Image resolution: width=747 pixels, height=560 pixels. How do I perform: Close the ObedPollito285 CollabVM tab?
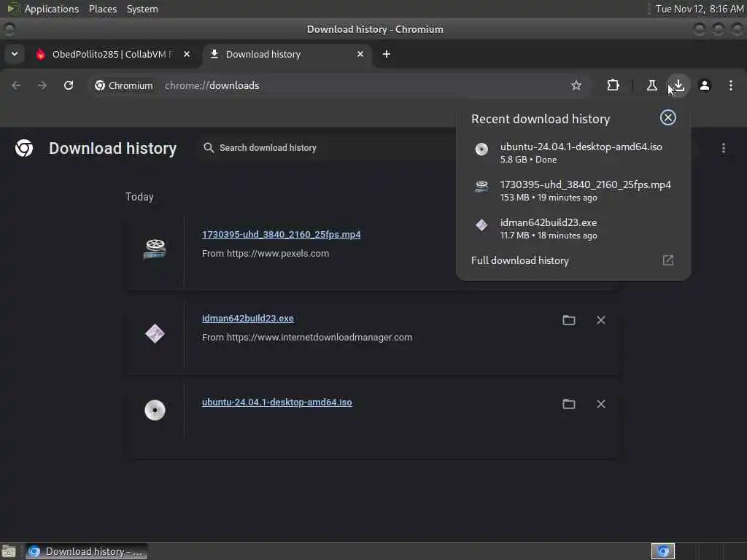click(x=187, y=54)
